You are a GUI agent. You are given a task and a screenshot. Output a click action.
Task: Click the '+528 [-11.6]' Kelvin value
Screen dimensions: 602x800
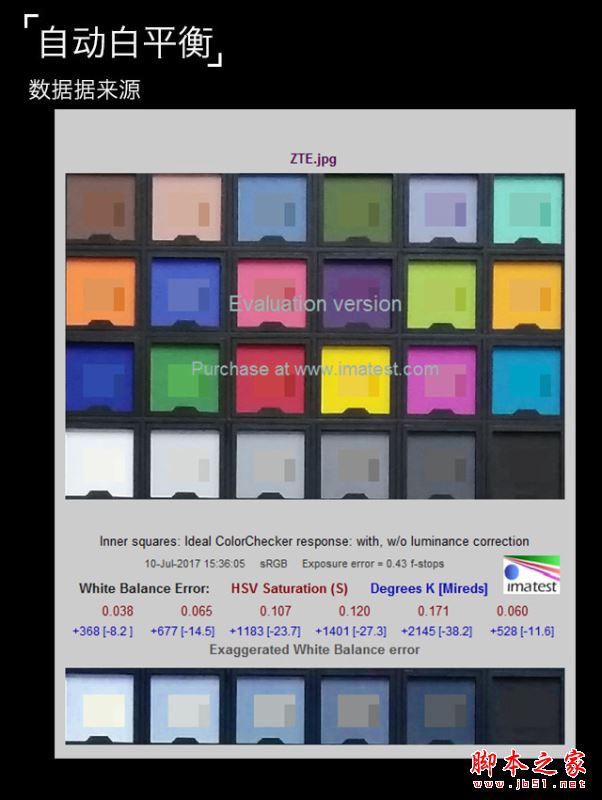[522, 631]
